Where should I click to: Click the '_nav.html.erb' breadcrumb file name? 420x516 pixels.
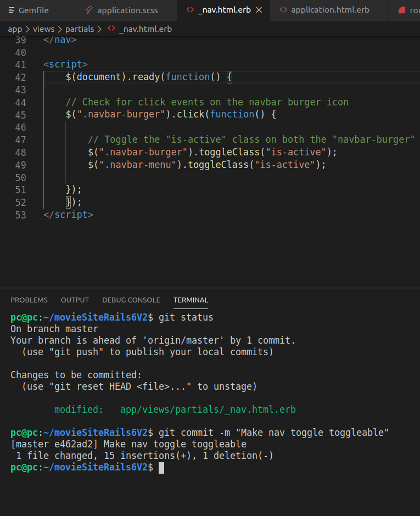pos(145,29)
